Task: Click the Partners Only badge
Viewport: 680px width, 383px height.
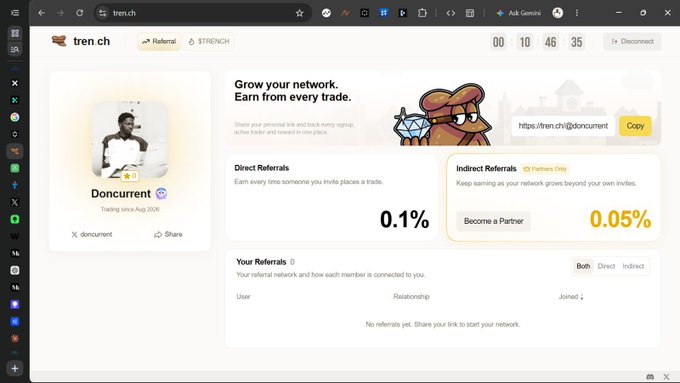Action: pyautogui.click(x=545, y=169)
